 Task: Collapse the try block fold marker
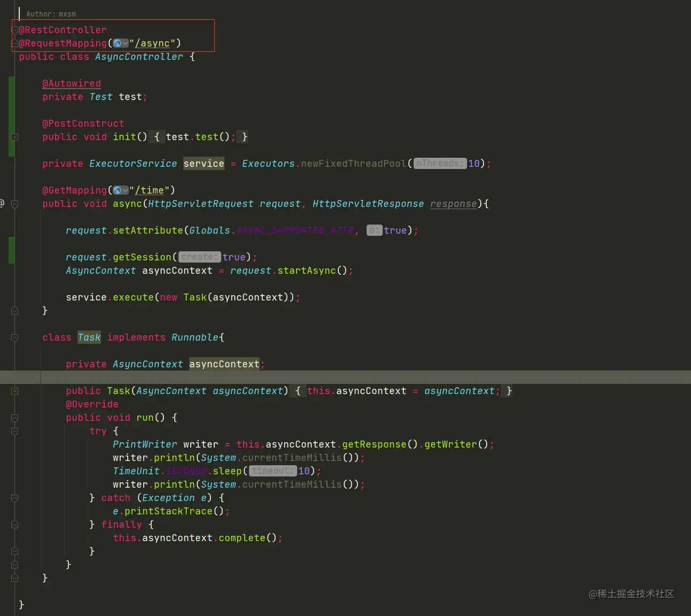15,431
